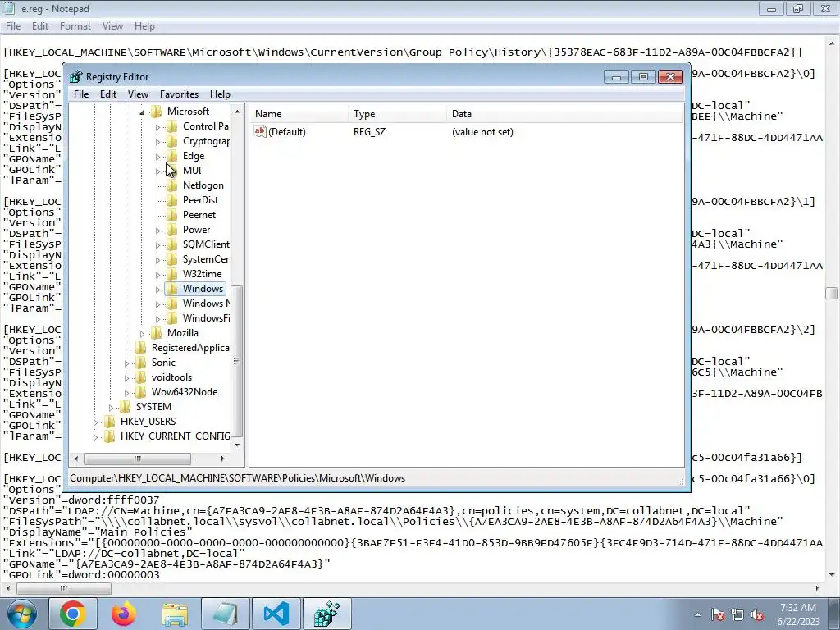Expand the Windows key node
The height and width of the screenshot is (630, 840).
(158, 290)
